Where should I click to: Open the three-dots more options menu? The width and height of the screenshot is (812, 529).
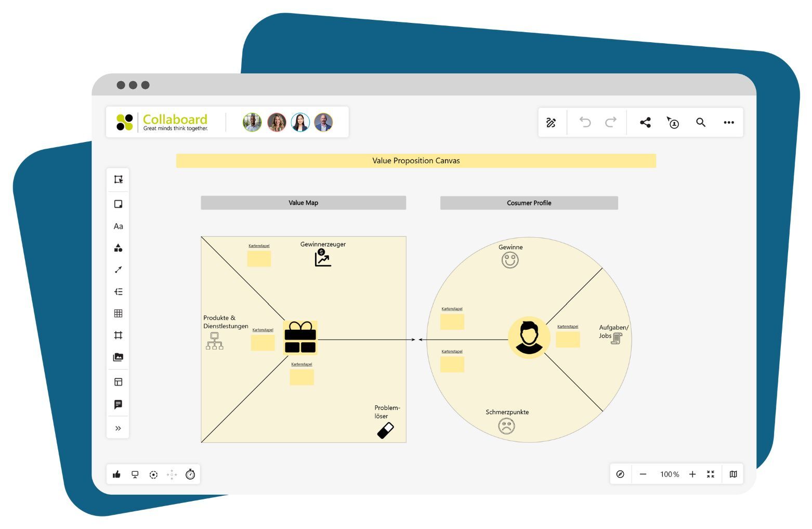coord(729,123)
